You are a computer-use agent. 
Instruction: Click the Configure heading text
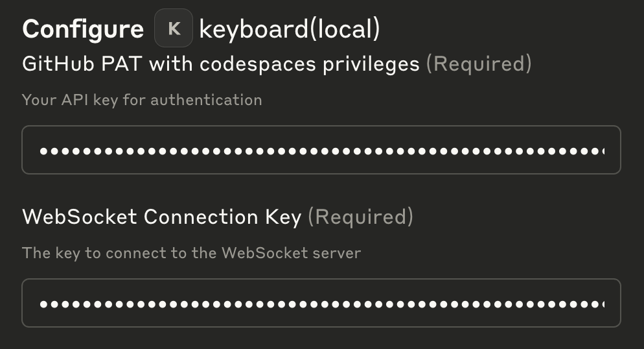click(x=83, y=29)
